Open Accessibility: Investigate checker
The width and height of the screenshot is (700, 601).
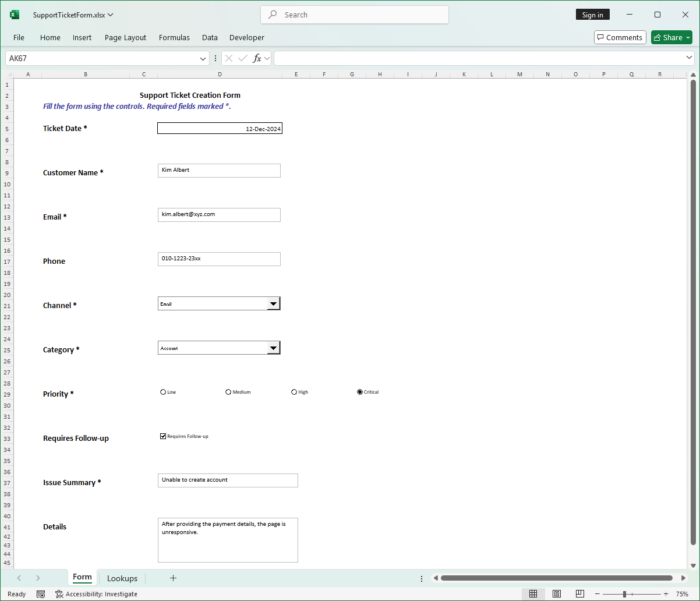(97, 593)
